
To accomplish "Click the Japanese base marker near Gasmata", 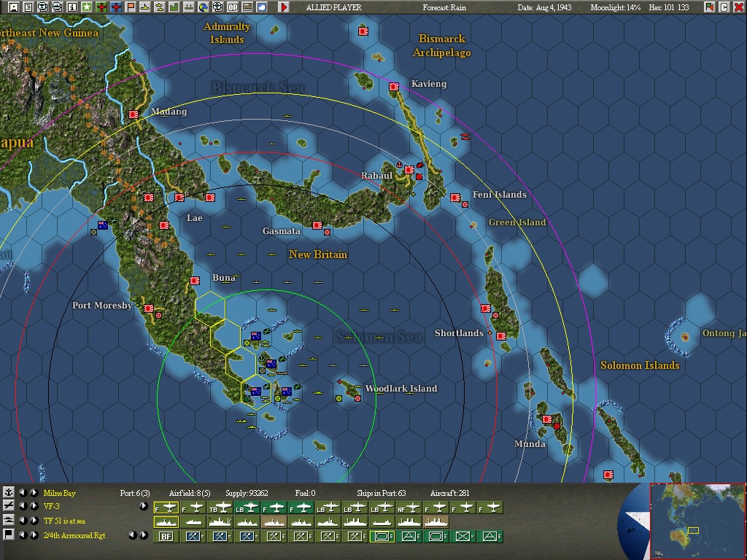I will [317, 225].
